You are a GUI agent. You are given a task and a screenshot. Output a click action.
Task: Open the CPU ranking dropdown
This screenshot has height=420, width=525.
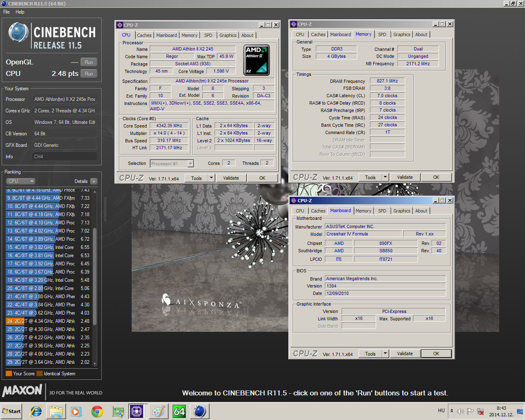coord(21,181)
